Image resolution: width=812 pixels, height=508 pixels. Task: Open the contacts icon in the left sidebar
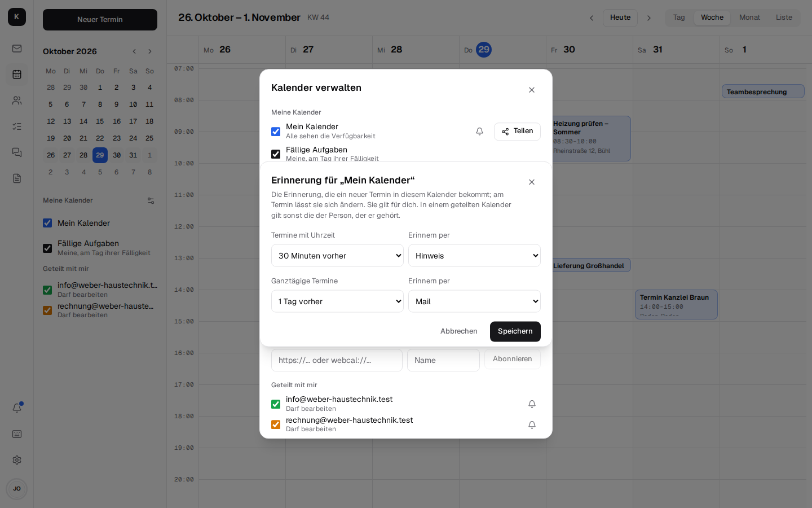coord(17,100)
